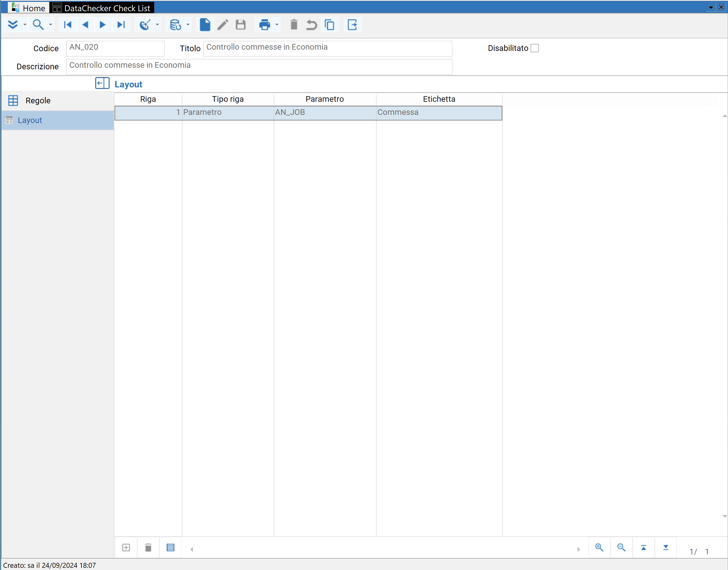Go to next record

pos(103,25)
